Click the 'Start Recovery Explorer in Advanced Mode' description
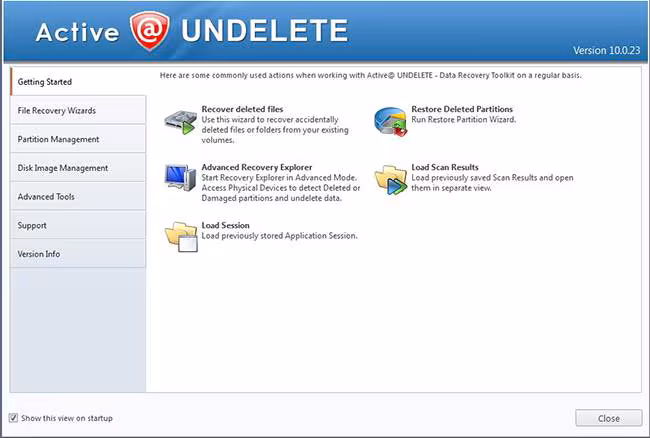 [x=281, y=188]
